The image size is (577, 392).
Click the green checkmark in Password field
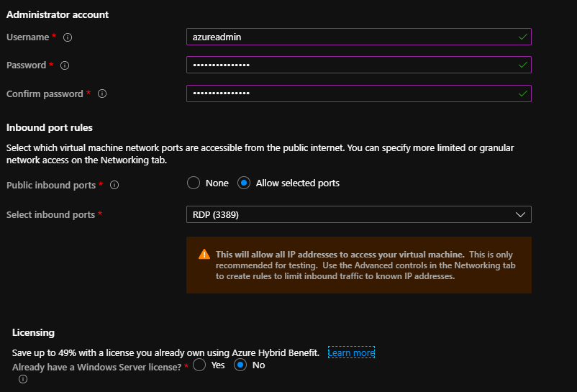click(x=522, y=65)
